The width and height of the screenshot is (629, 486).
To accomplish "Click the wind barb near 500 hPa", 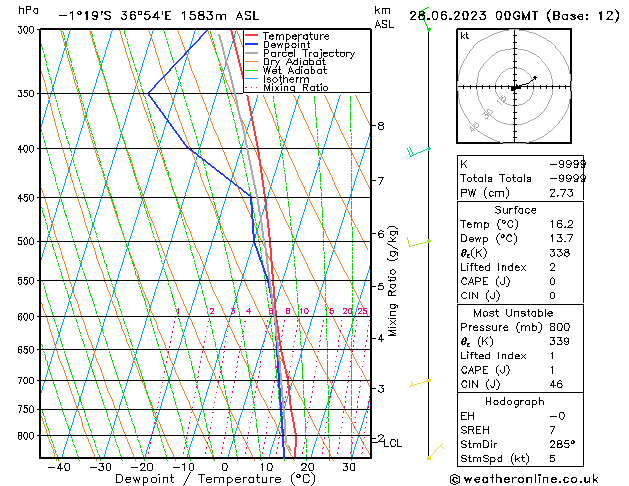I will click(419, 242).
